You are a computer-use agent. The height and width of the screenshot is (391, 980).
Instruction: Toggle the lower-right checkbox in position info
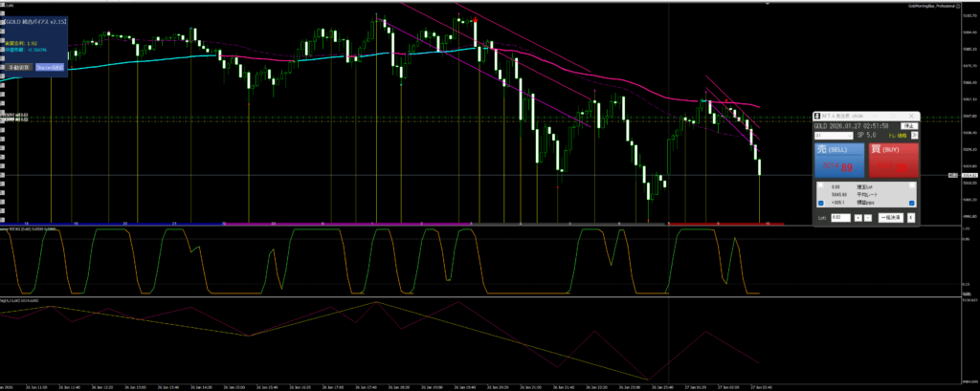[x=911, y=204]
